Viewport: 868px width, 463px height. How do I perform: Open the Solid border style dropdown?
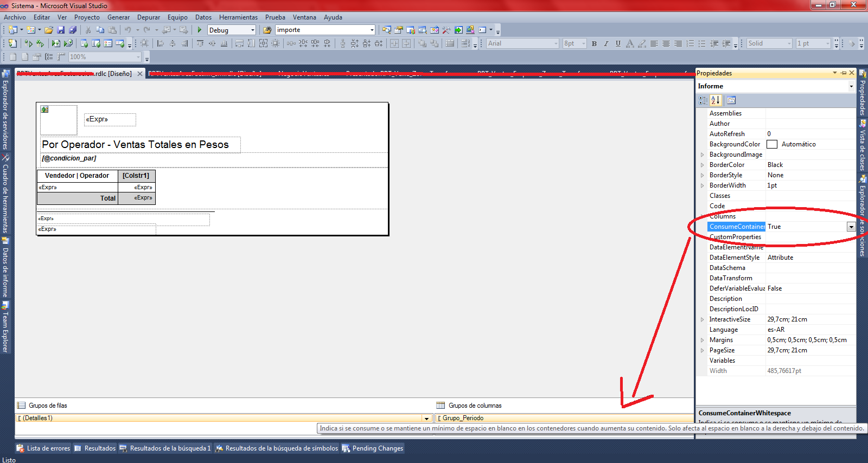coord(789,43)
